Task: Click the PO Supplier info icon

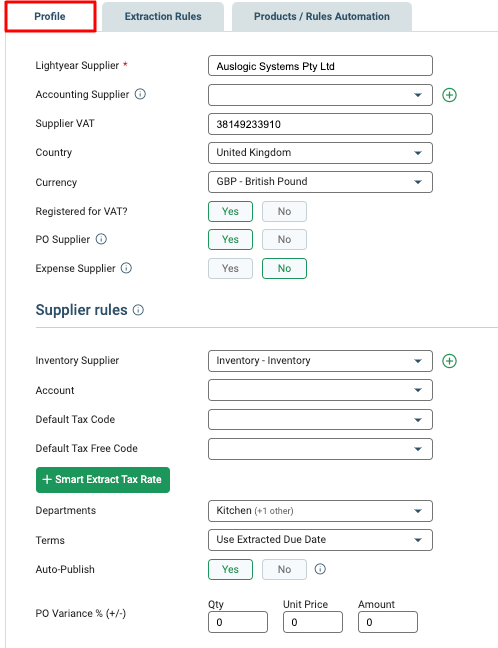Action: [101, 239]
